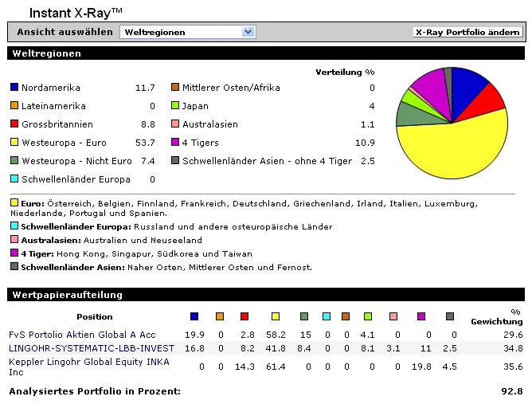Open LINGOHR-SYSTEMATIC-LBB-INVEST fund link
This screenshot has height=408, width=532.
click(x=92, y=348)
